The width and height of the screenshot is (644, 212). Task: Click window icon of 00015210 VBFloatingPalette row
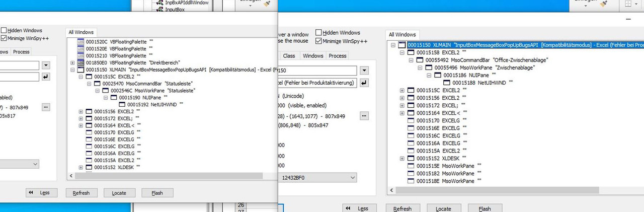click(80, 55)
